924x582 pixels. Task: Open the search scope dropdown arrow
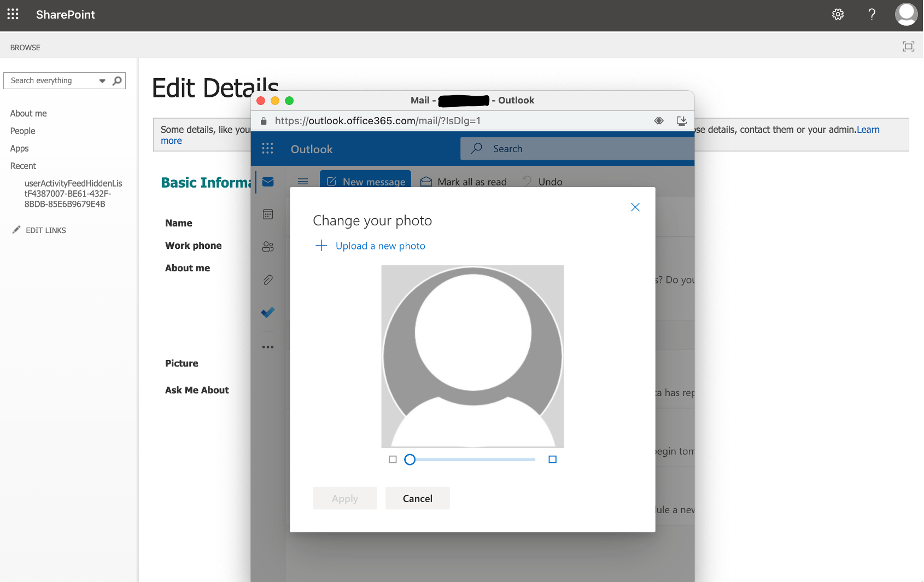102,81
